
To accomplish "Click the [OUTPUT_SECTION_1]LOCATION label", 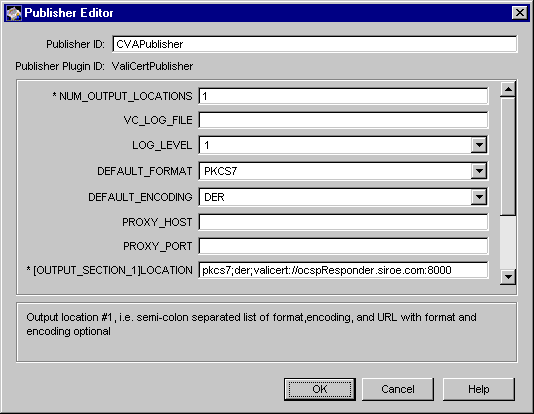I will (x=110, y=270).
